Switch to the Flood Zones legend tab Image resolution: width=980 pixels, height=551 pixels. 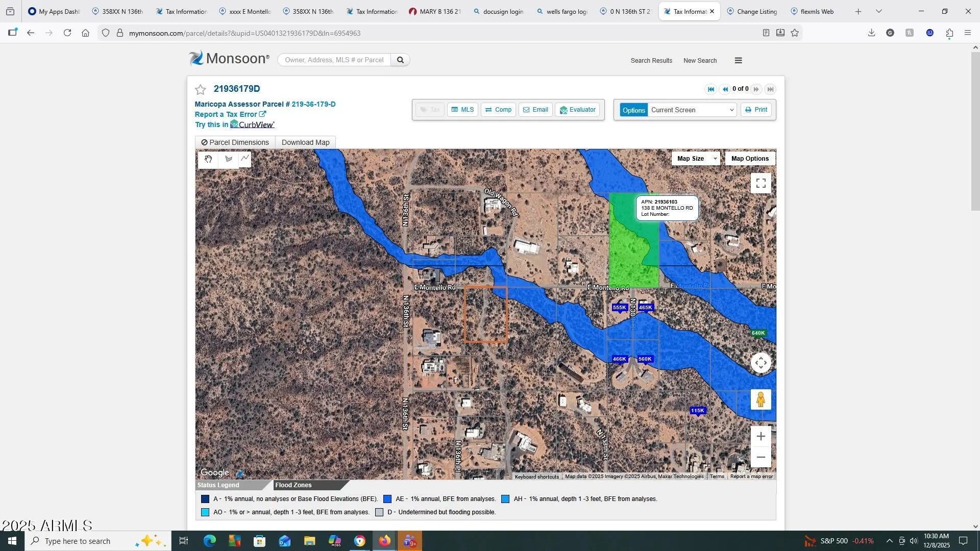tap(293, 485)
